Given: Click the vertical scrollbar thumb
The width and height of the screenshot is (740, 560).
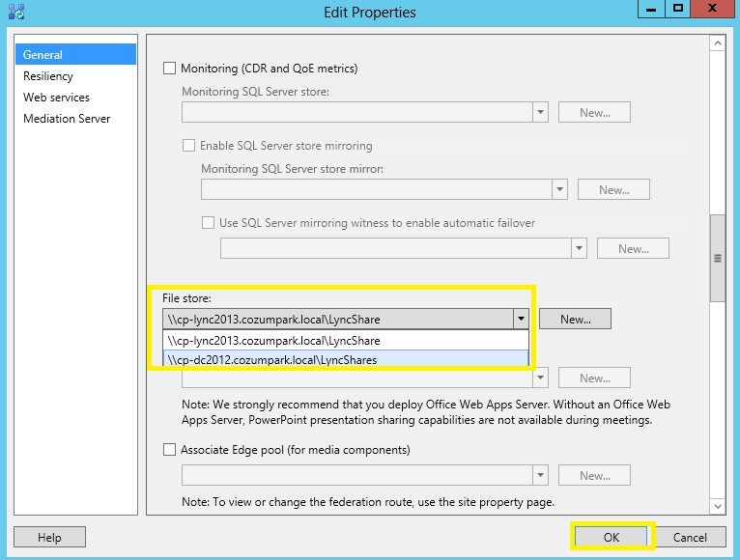Looking at the screenshot, I should pos(718,258).
